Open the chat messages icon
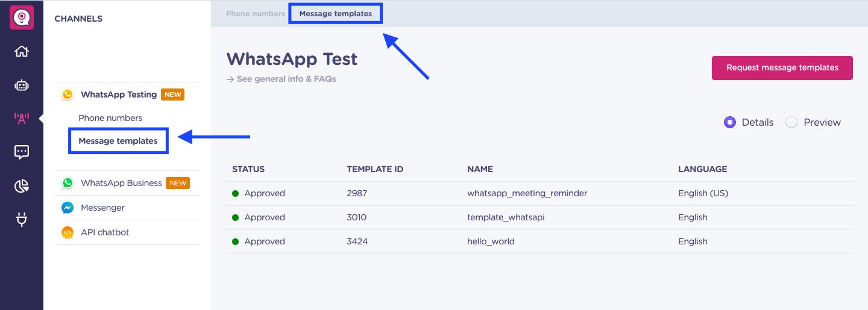This screenshot has height=310, width=868. coord(22,152)
